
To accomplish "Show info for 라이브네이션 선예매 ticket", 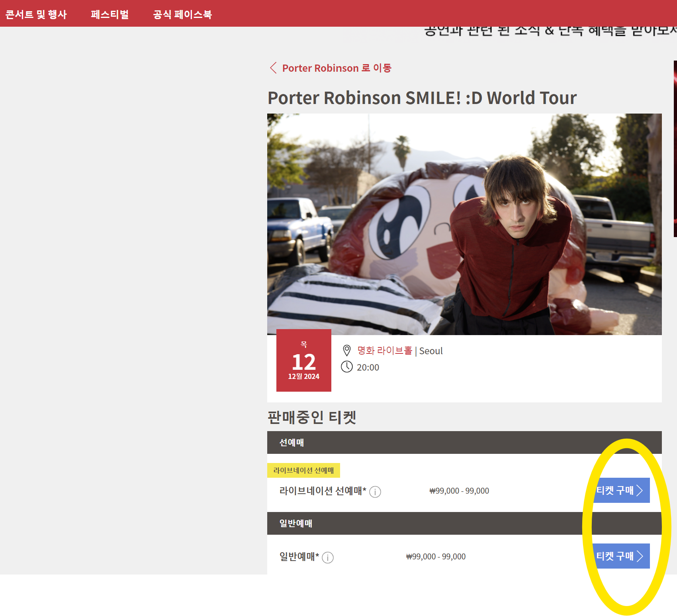I will tap(375, 492).
